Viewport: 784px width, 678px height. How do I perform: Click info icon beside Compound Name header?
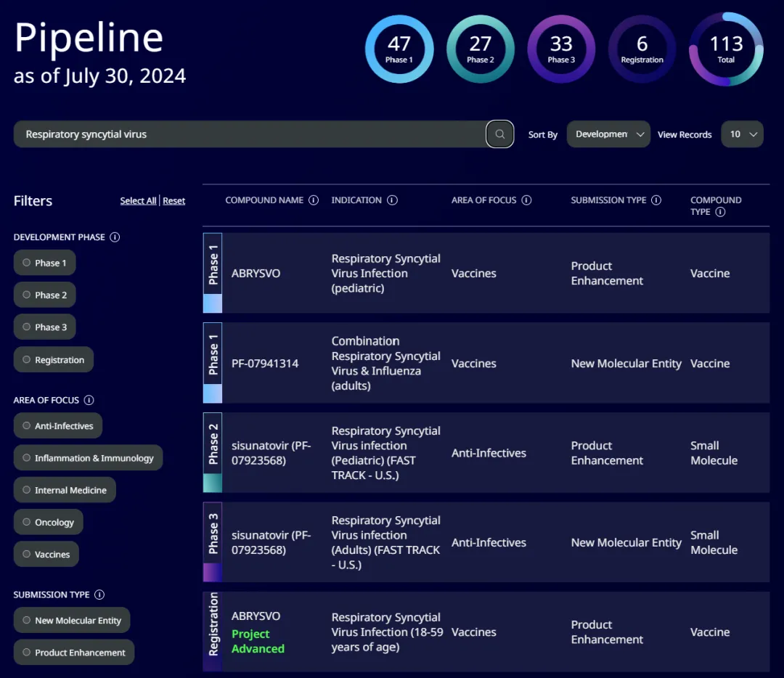[x=314, y=200]
